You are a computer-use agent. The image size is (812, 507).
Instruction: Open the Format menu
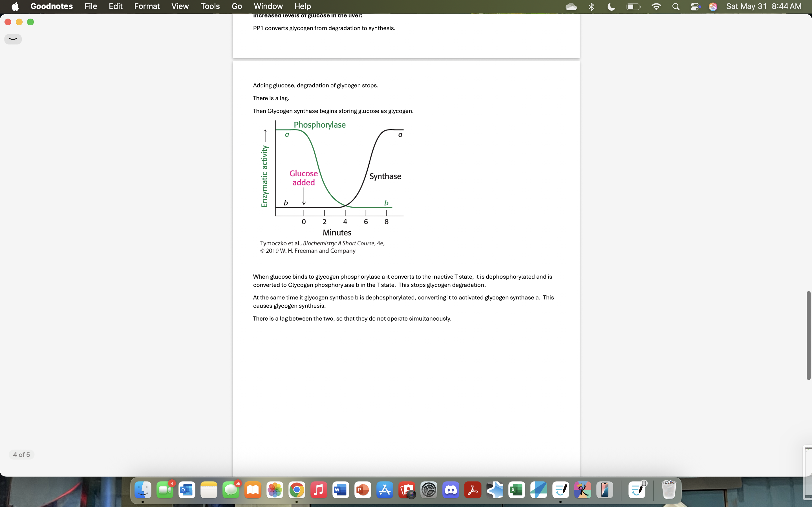(147, 6)
